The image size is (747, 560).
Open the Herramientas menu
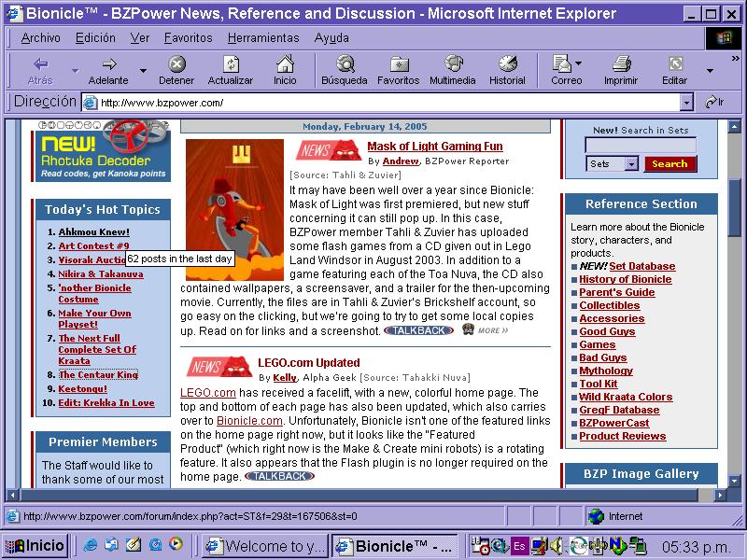pyautogui.click(x=263, y=37)
